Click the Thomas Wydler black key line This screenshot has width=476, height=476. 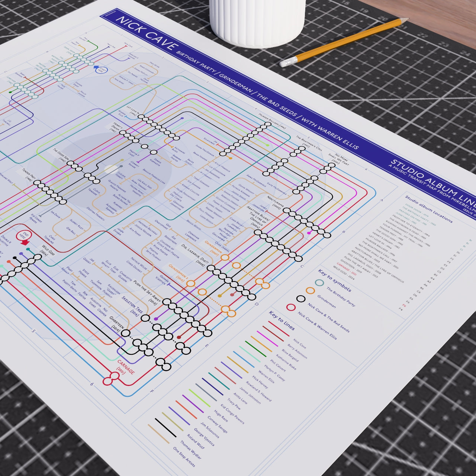[165, 428]
